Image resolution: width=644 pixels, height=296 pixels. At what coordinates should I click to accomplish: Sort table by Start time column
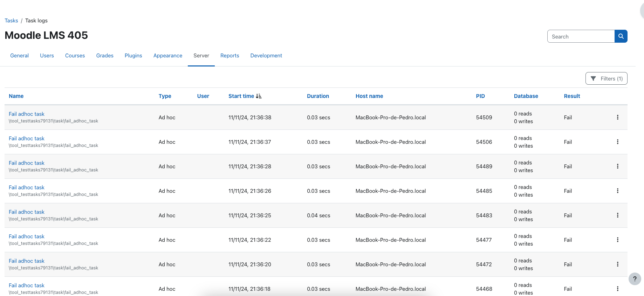pyautogui.click(x=241, y=96)
